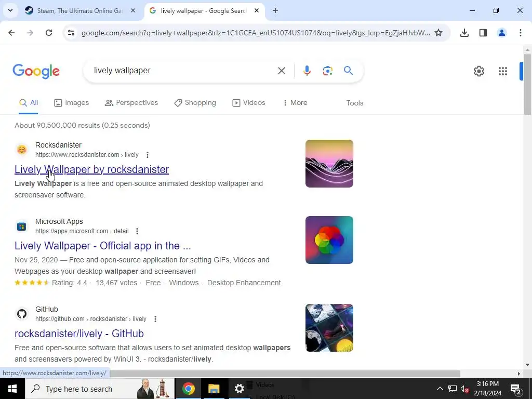Click apps.microsoft.com URL breadcrumb
This screenshot has width=532, height=399.
(82, 231)
